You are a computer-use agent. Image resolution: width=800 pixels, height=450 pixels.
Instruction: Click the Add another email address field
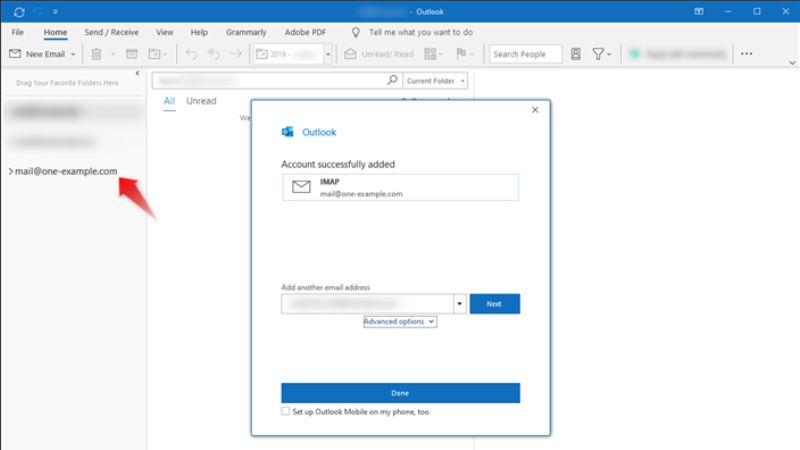(367, 304)
